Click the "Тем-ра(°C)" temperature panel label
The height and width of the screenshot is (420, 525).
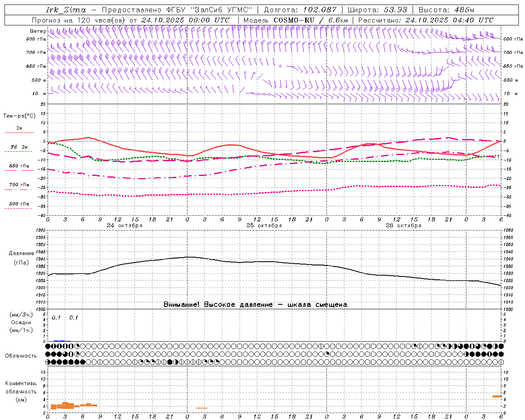click(19, 116)
